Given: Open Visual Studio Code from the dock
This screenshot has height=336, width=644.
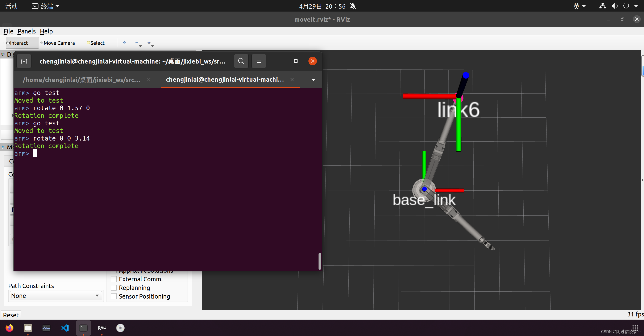Looking at the screenshot, I should click(x=65, y=328).
